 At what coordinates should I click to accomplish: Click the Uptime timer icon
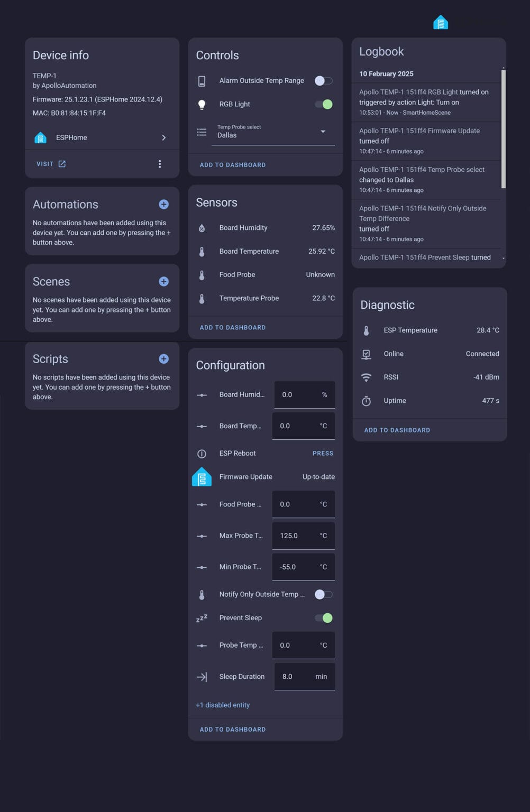pos(366,401)
